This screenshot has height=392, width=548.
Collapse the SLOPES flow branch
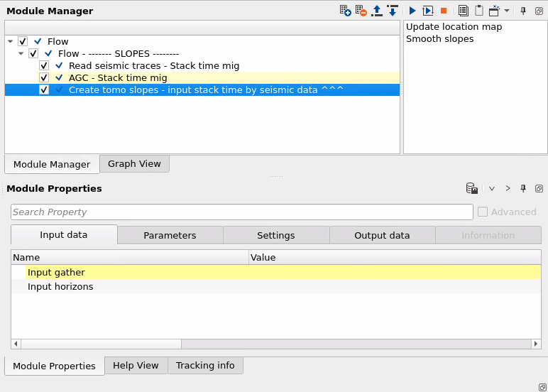click(x=21, y=53)
